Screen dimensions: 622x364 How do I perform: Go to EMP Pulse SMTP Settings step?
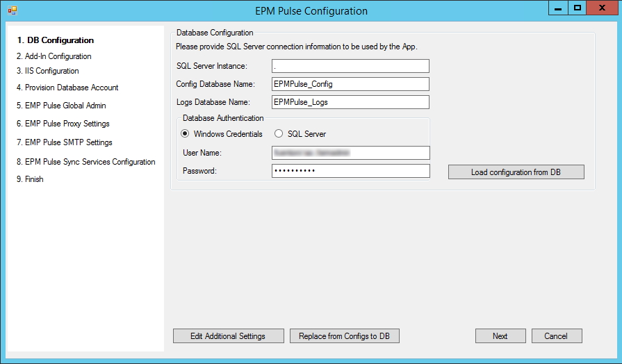(64, 142)
